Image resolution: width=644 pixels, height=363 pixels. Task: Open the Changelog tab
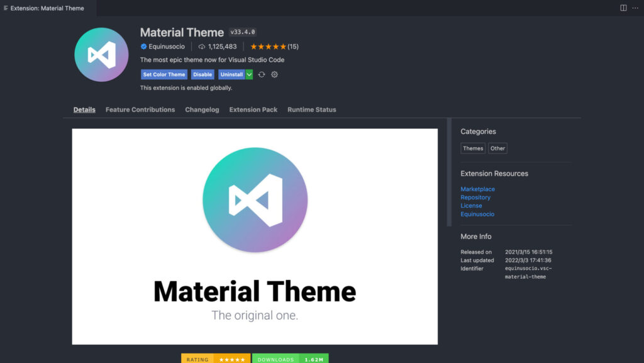pos(202,109)
